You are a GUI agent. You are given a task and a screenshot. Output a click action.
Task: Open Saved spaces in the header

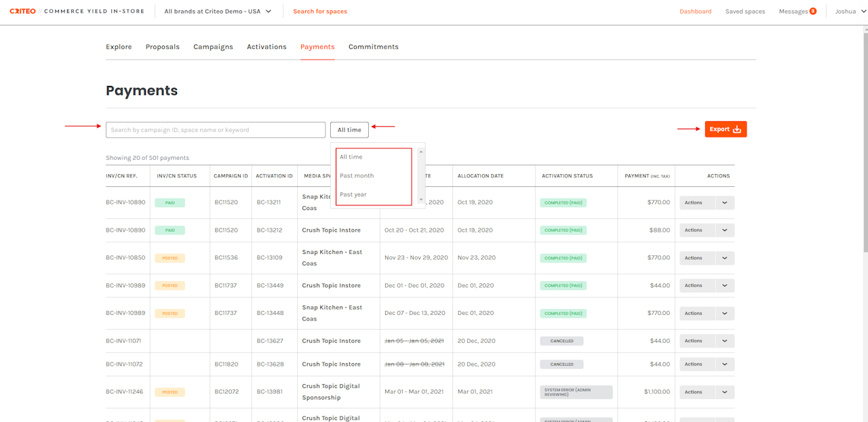pyautogui.click(x=745, y=12)
